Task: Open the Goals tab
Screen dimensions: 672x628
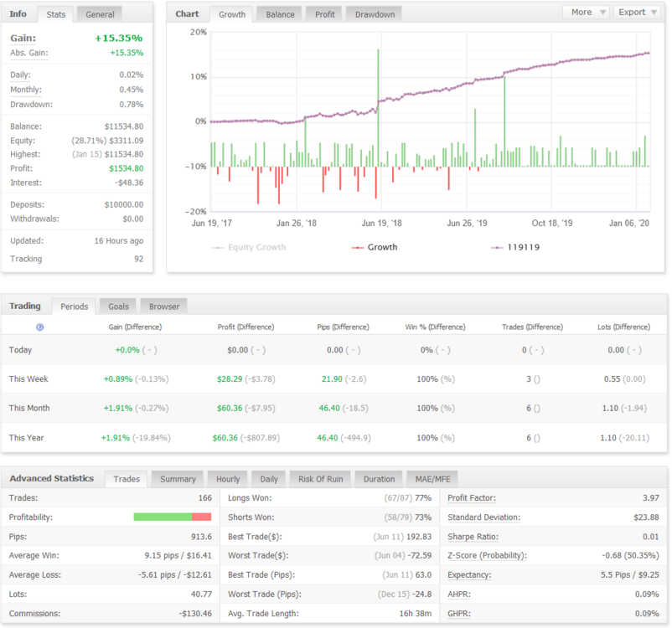Action: [118, 306]
